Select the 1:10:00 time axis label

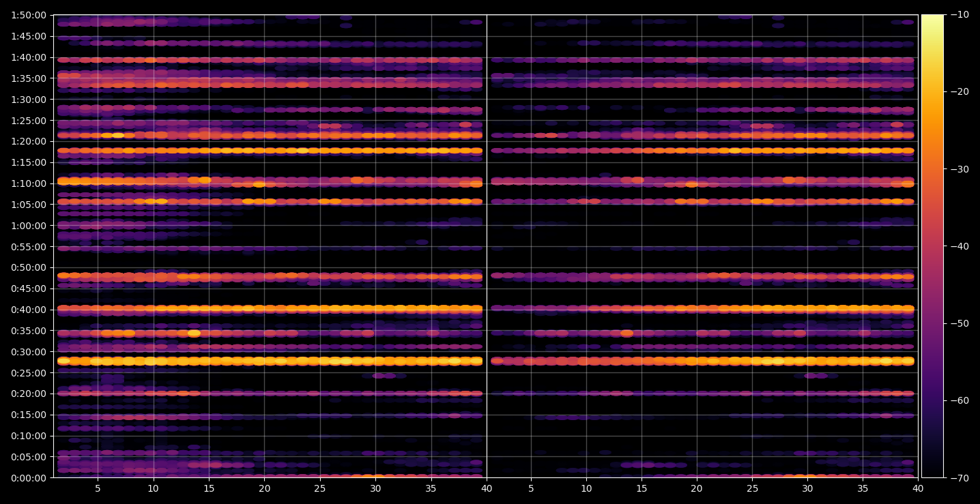click(x=29, y=183)
